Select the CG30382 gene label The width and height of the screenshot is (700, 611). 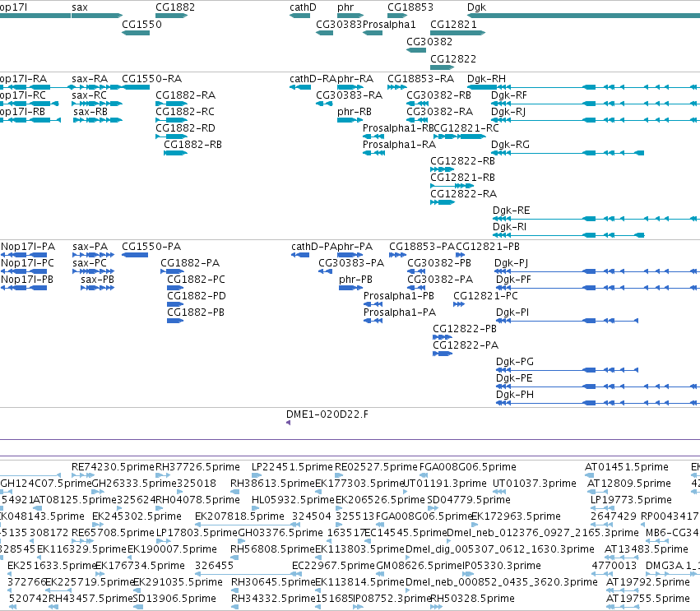pos(429,41)
